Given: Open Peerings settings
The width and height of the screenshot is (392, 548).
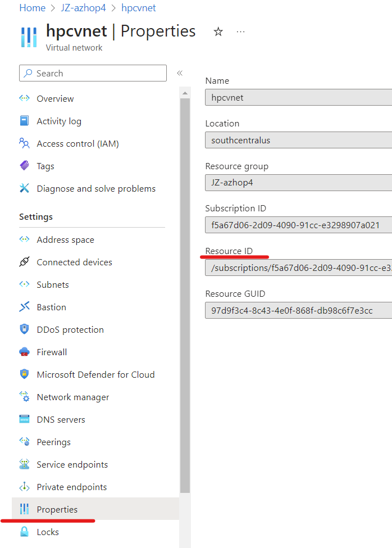Looking at the screenshot, I should pos(95,441).
